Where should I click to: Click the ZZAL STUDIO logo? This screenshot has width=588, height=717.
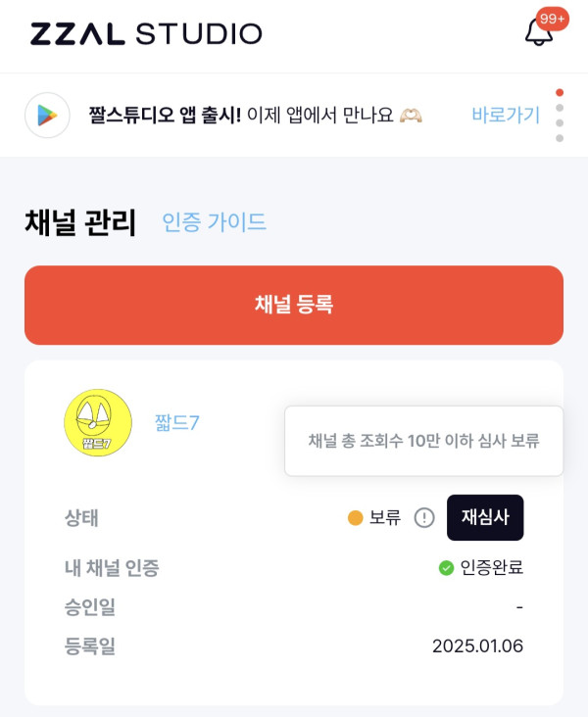146,34
